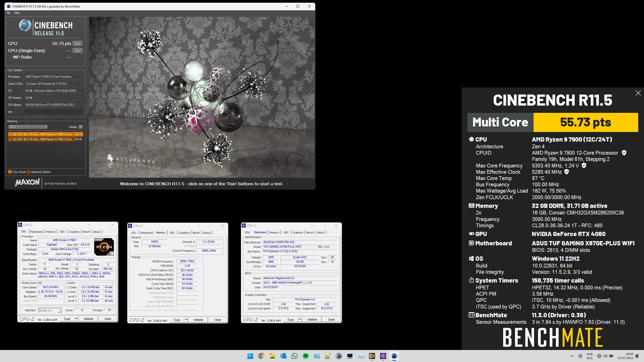Show hidden system tray icons
This screenshot has height=362, width=644.
(x=572, y=356)
